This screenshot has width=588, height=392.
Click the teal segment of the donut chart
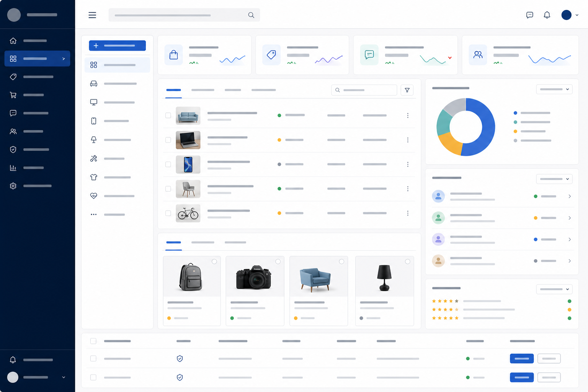pyautogui.click(x=443, y=123)
